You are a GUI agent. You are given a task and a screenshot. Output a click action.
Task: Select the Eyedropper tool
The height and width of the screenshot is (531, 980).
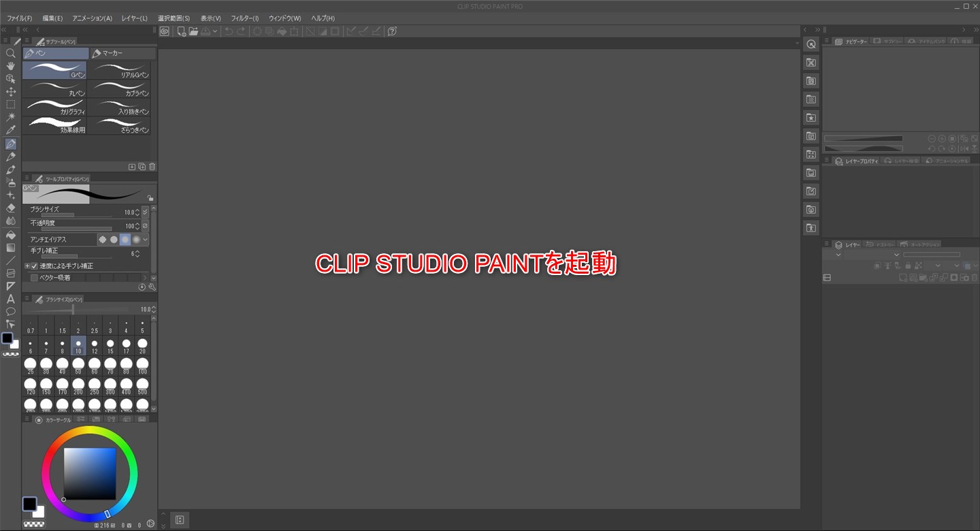point(10,131)
